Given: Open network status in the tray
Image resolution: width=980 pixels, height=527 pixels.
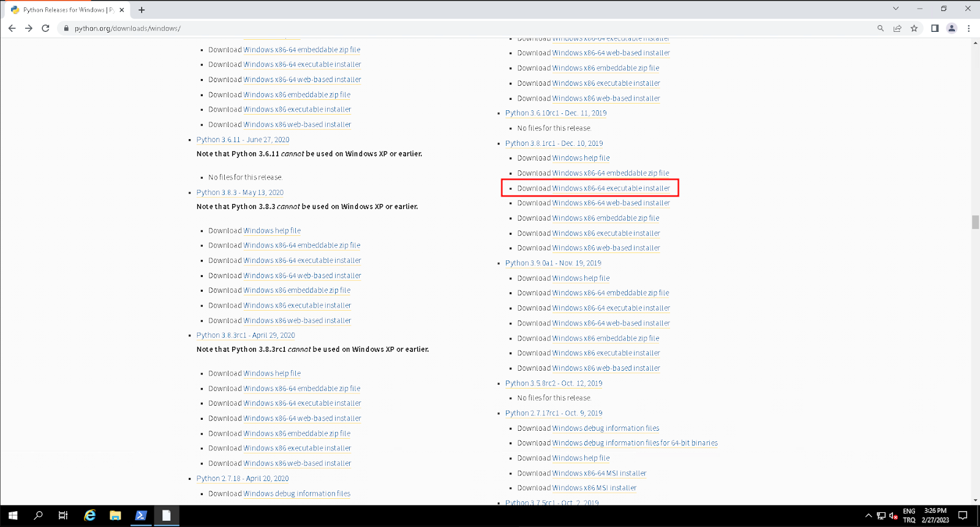Looking at the screenshot, I should pyautogui.click(x=881, y=515).
